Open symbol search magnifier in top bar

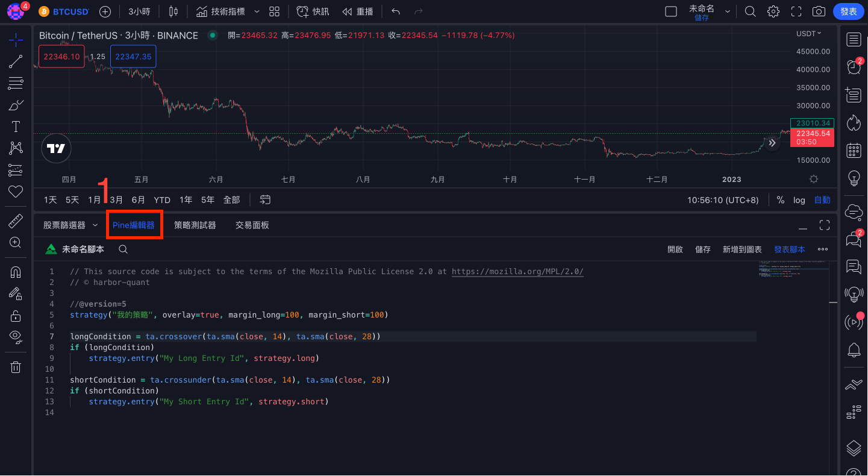click(x=750, y=11)
